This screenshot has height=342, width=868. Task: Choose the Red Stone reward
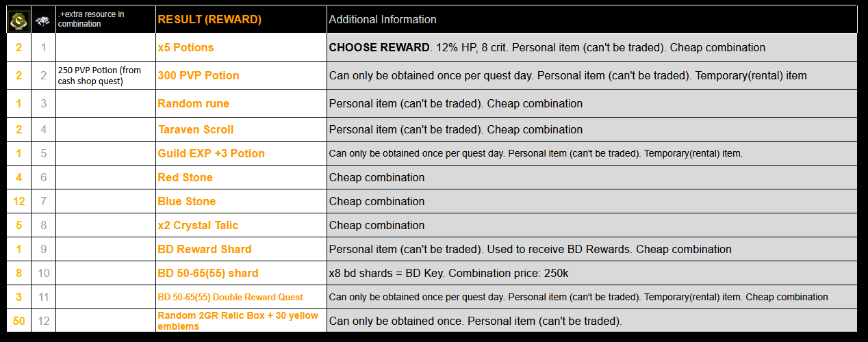[x=185, y=178]
